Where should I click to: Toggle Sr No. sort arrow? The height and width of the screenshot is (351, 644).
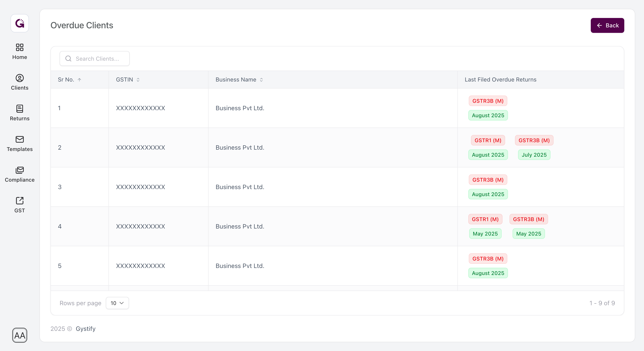click(x=79, y=80)
